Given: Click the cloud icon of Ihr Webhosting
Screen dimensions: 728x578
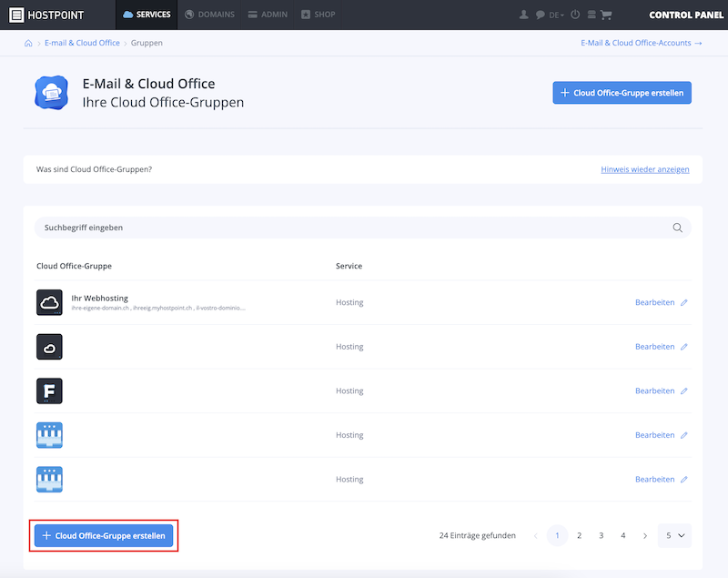Looking at the screenshot, I should (x=49, y=302).
